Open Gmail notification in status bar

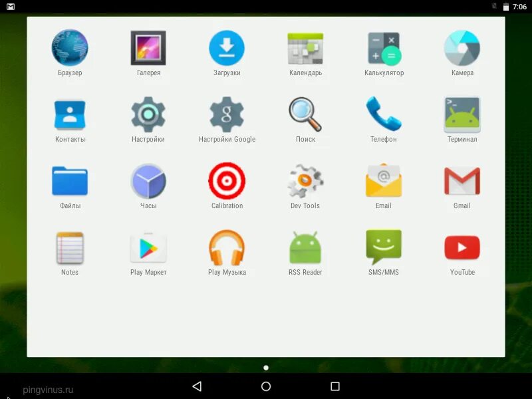(x=11, y=7)
